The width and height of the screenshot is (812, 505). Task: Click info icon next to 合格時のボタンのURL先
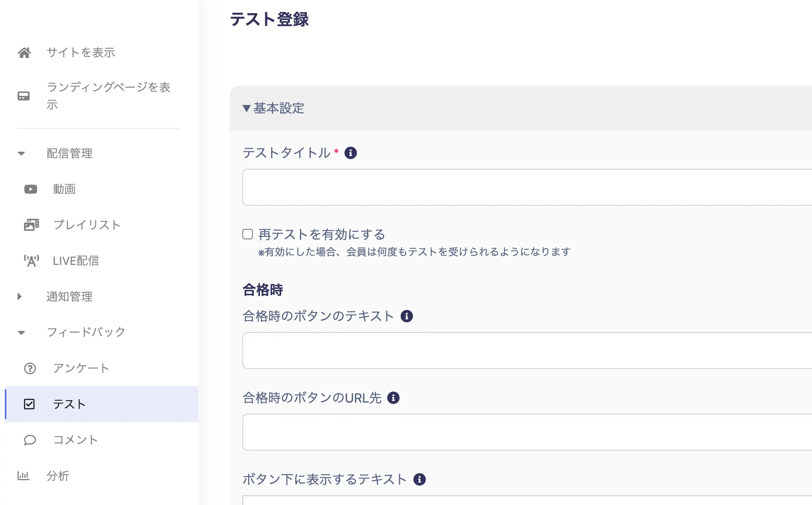[x=394, y=398]
